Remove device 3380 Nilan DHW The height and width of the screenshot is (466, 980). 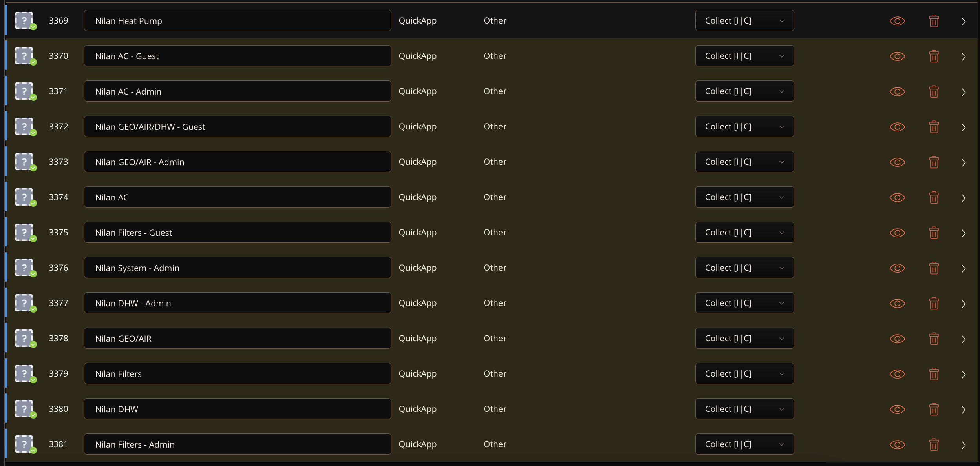[934, 409]
